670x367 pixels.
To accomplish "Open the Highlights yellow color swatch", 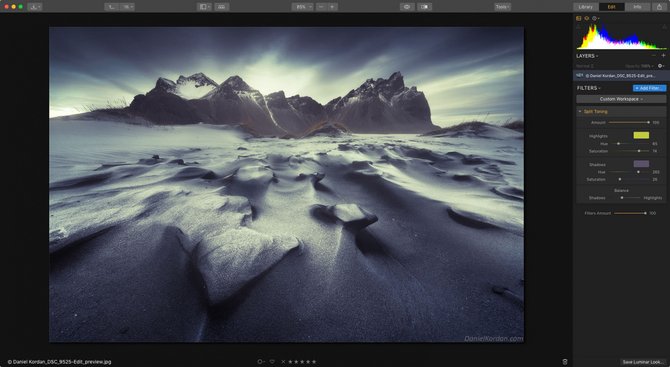I will 641,135.
